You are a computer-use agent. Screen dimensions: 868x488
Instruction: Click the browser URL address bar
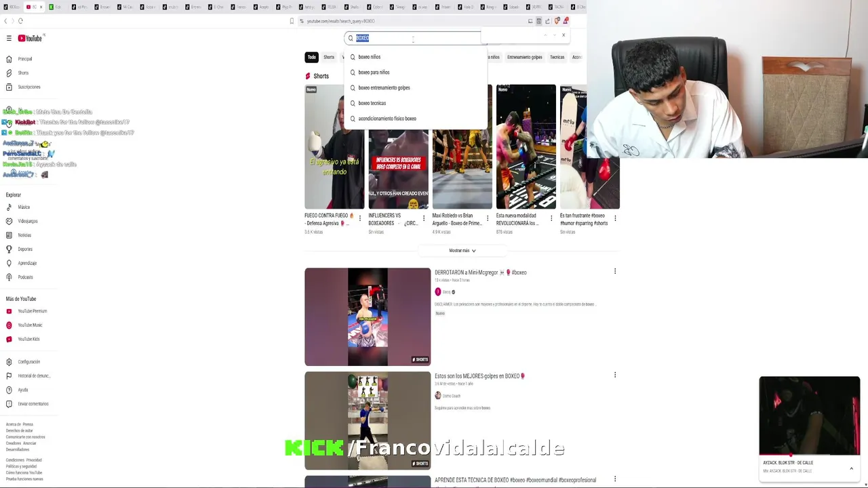[414, 21]
